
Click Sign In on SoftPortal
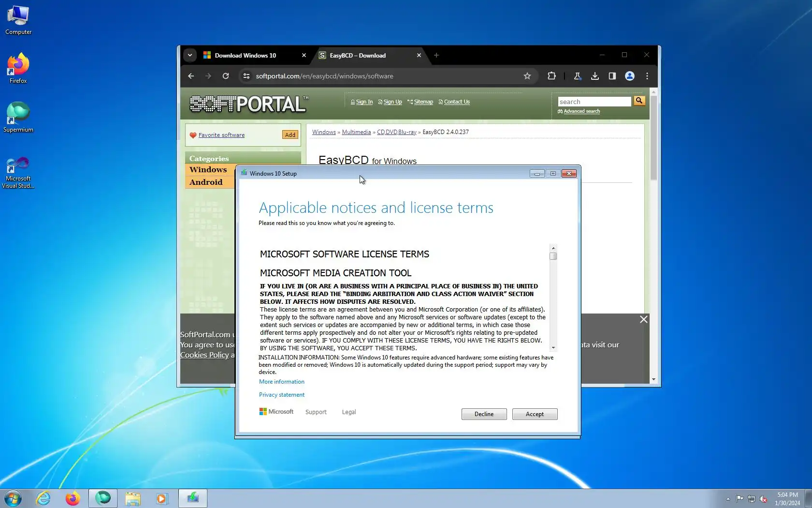pos(364,102)
